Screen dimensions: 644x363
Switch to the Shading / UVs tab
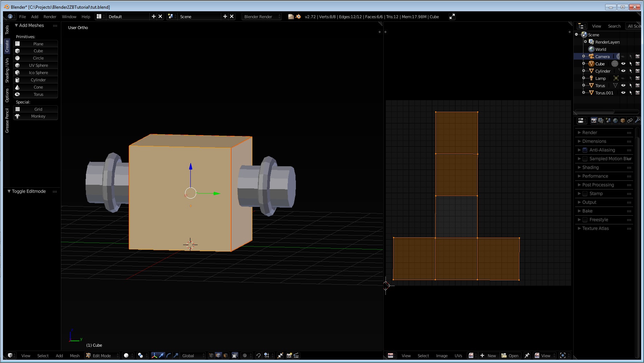pos(7,70)
